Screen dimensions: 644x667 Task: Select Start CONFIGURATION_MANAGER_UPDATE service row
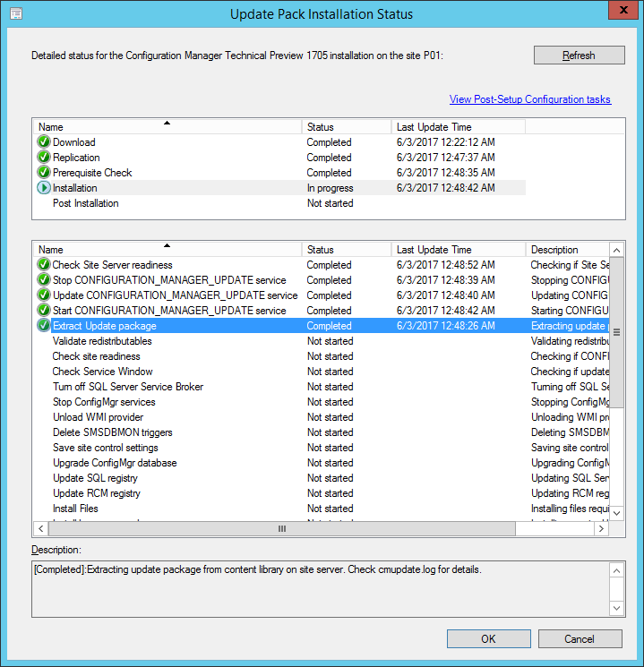(322, 311)
